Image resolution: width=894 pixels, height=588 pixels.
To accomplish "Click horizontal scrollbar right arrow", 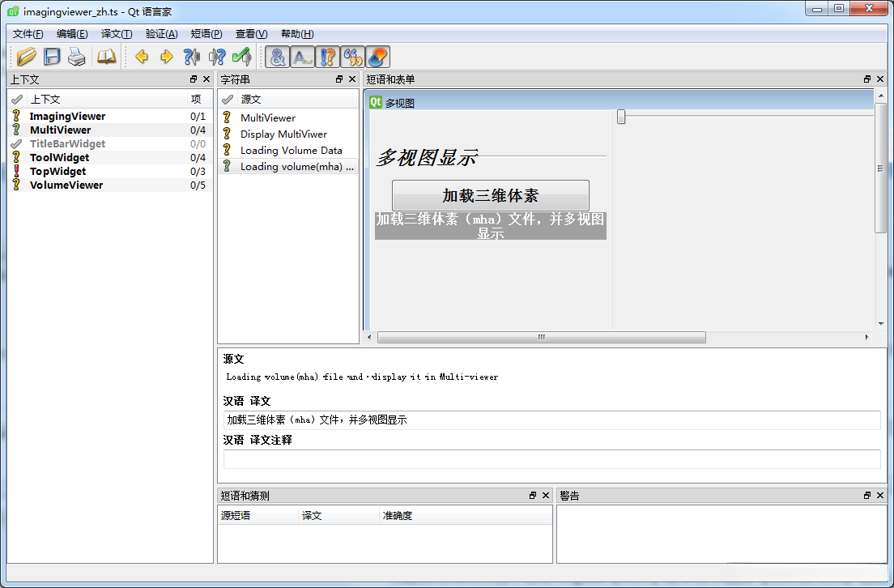I will 866,338.
